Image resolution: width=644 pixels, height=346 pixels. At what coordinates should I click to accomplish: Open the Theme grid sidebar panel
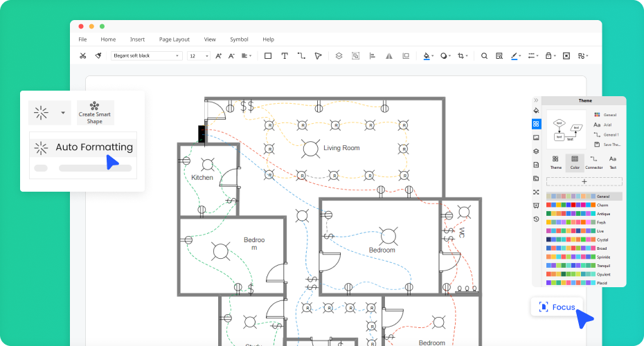point(536,124)
